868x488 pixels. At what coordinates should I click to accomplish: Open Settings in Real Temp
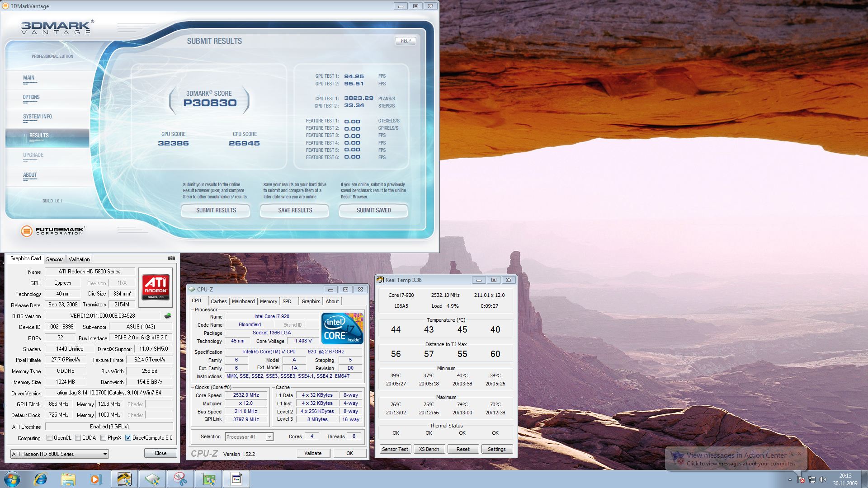(x=496, y=449)
